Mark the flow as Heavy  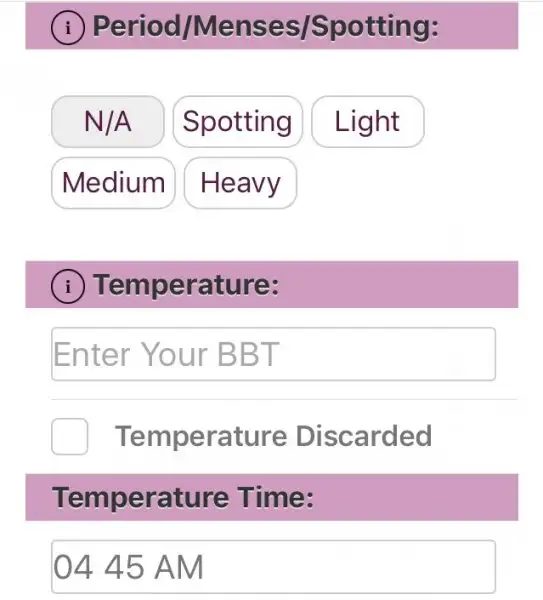tap(240, 183)
